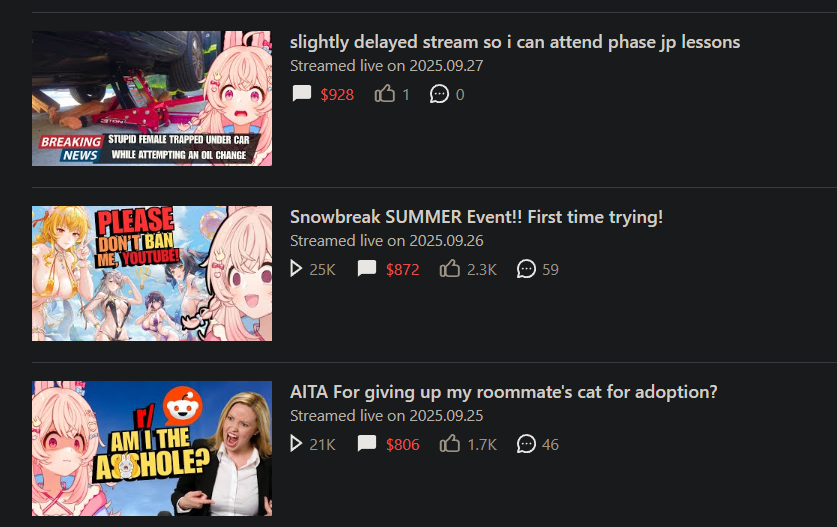Open the 'Please Don't Ban Me' thumbnail
Image resolution: width=837 pixels, height=527 pixels.
tap(152, 273)
